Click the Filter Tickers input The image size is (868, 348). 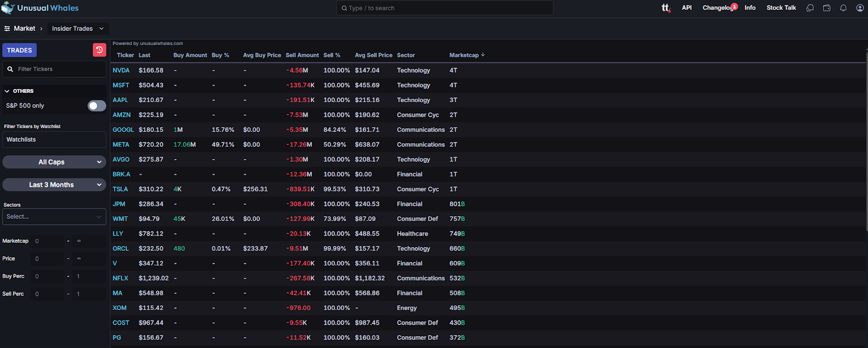(54, 69)
